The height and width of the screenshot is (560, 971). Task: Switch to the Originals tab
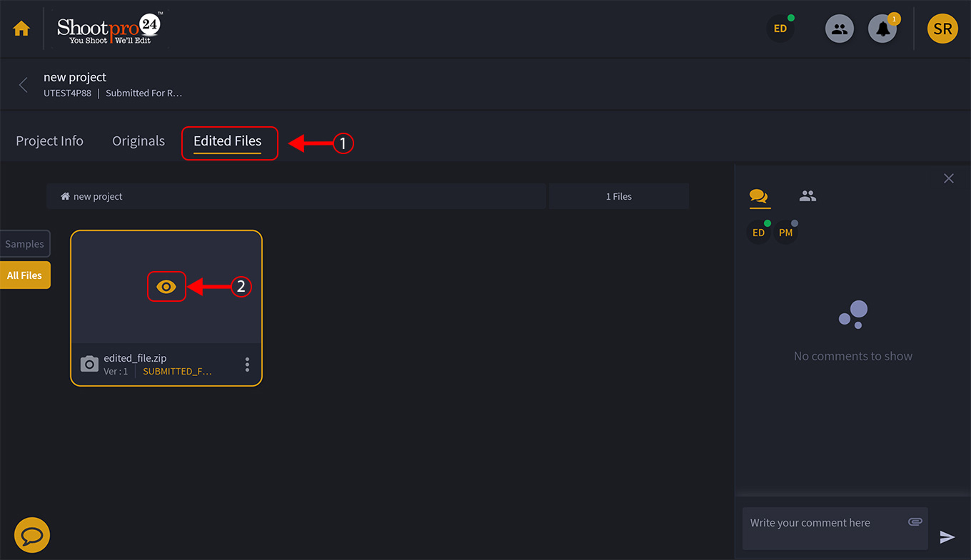[x=139, y=141]
